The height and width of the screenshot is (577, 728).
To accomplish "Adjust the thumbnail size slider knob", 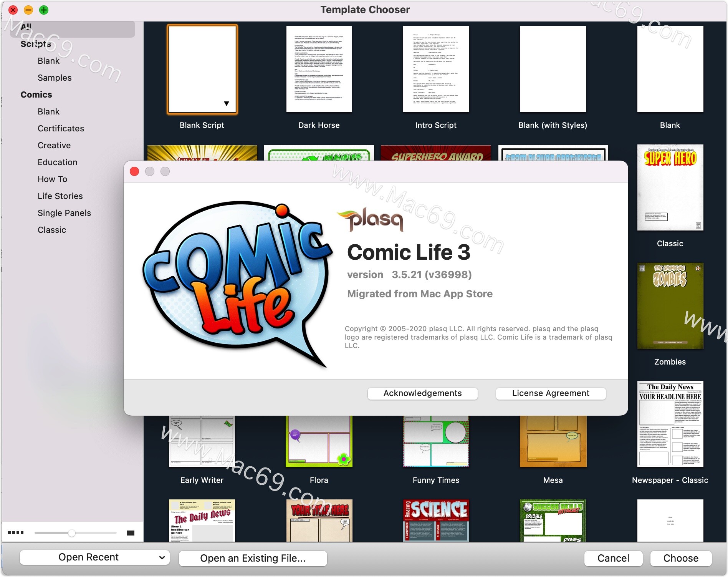I will point(72,533).
